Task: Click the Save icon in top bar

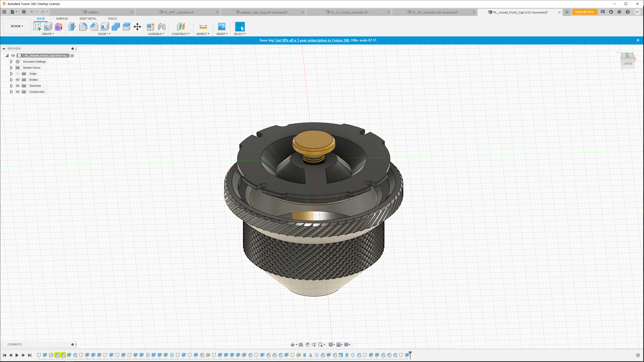Action: click(x=24, y=12)
